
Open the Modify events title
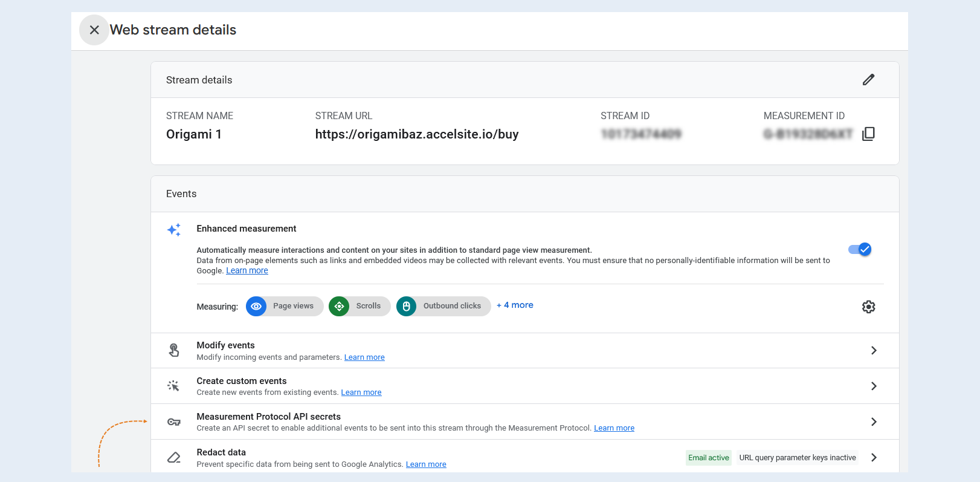(225, 345)
